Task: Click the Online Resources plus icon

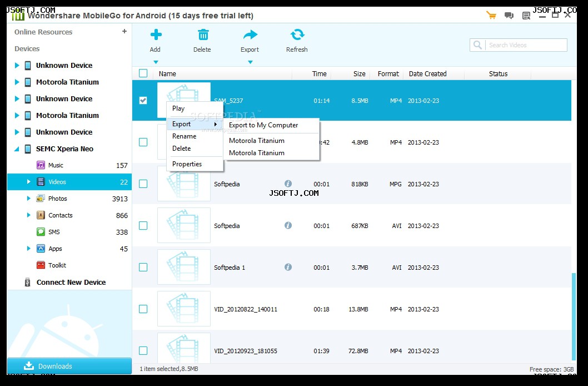Action: point(124,32)
